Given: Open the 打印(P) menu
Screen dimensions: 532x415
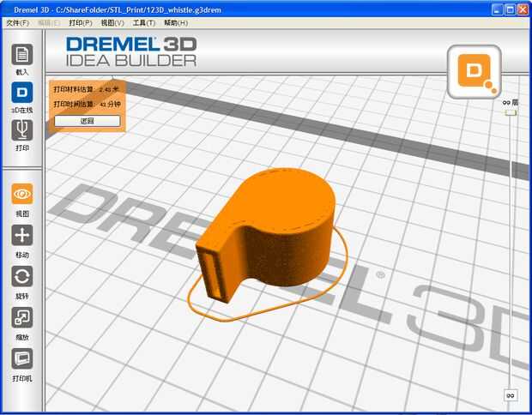Looking at the screenshot, I should pyautogui.click(x=81, y=22).
